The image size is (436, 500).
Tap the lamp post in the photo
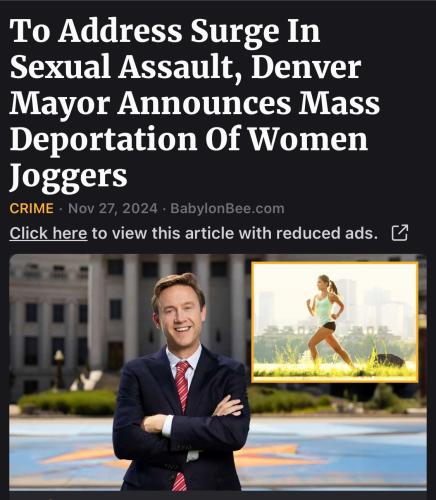click(x=59, y=369)
